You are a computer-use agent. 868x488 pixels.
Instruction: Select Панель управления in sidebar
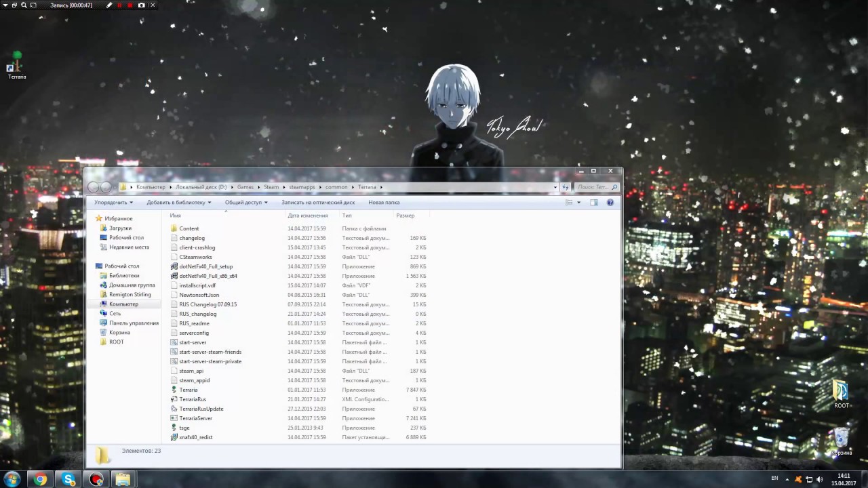[x=134, y=323]
